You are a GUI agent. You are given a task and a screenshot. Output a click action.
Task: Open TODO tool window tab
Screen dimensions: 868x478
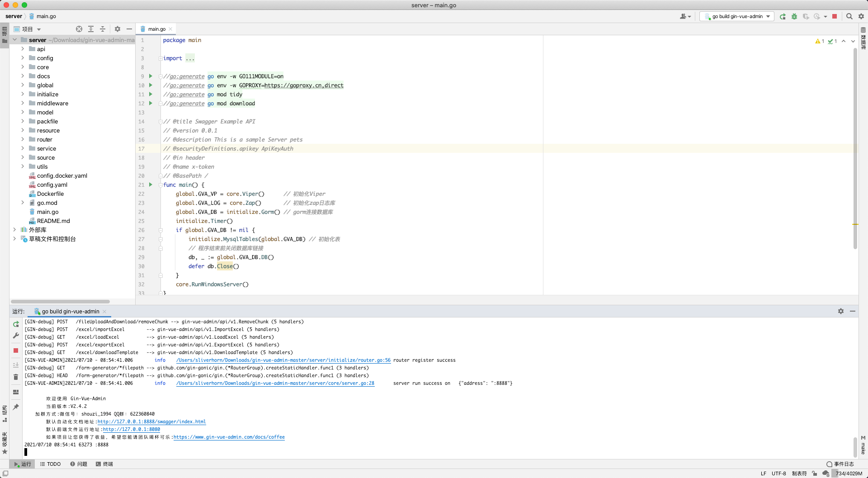pyautogui.click(x=50, y=464)
